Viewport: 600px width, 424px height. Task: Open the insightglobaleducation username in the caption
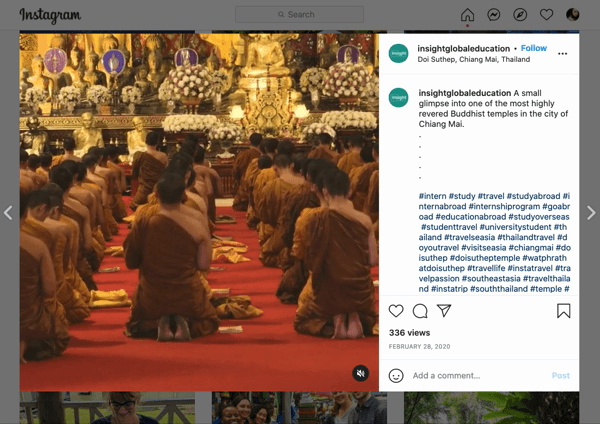pos(465,93)
